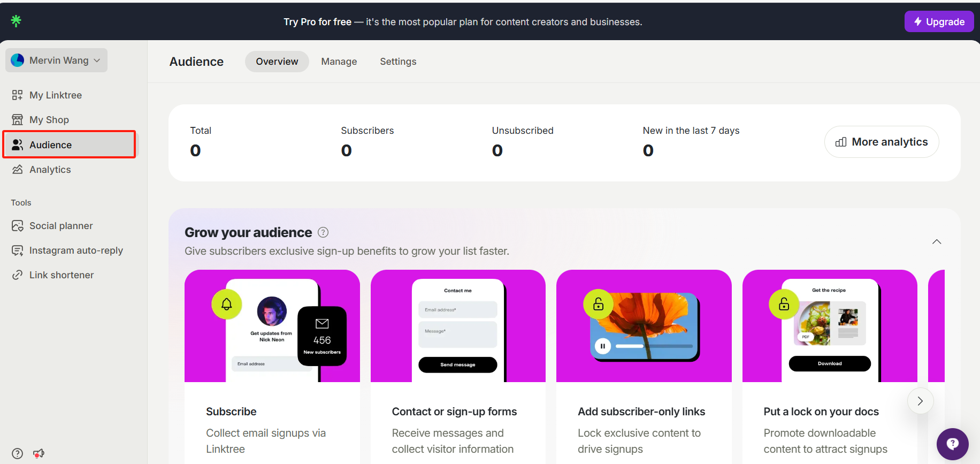This screenshot has height=464, width=980.
Task: Switch to the Settings tab
Action: (398, 62)
